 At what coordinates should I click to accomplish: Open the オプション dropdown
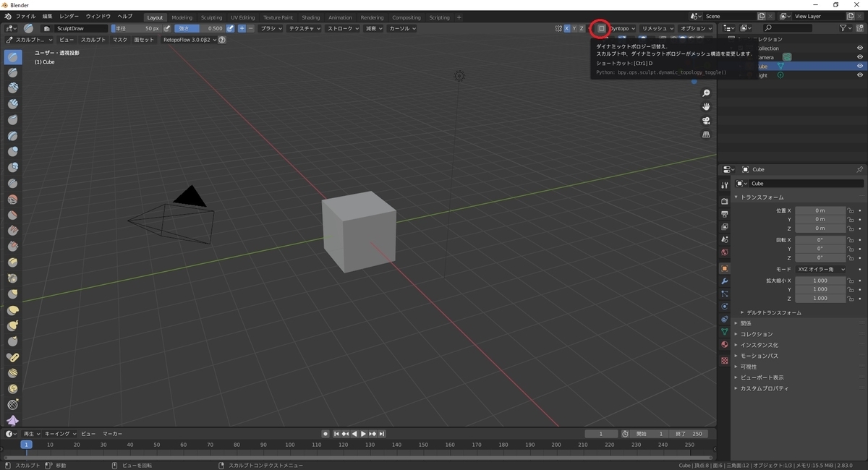(696, 28)
